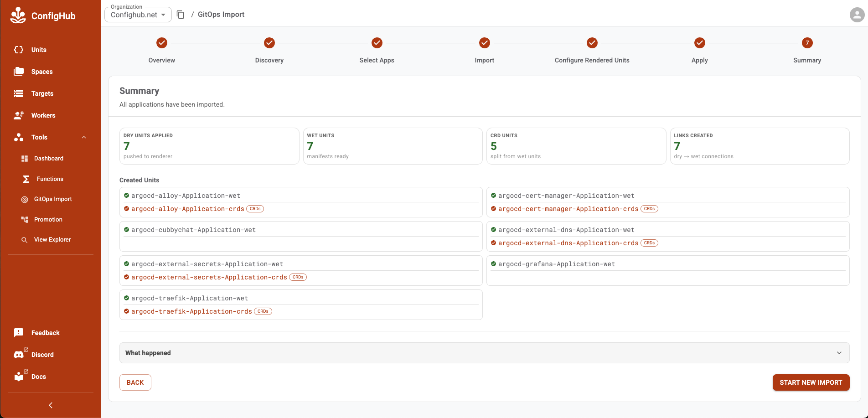
Task: Expand the What happened panel
Action: (x=484, y=353)
